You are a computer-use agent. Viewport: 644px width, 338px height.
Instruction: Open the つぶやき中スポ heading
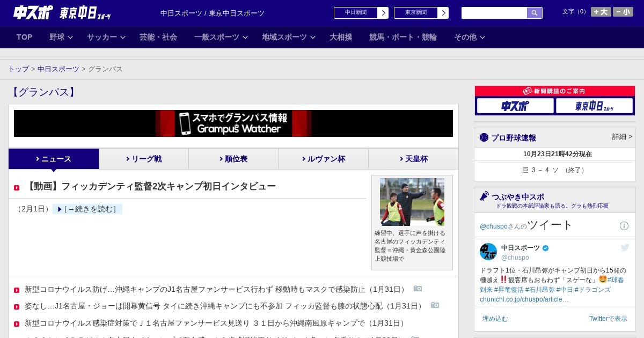518,197
